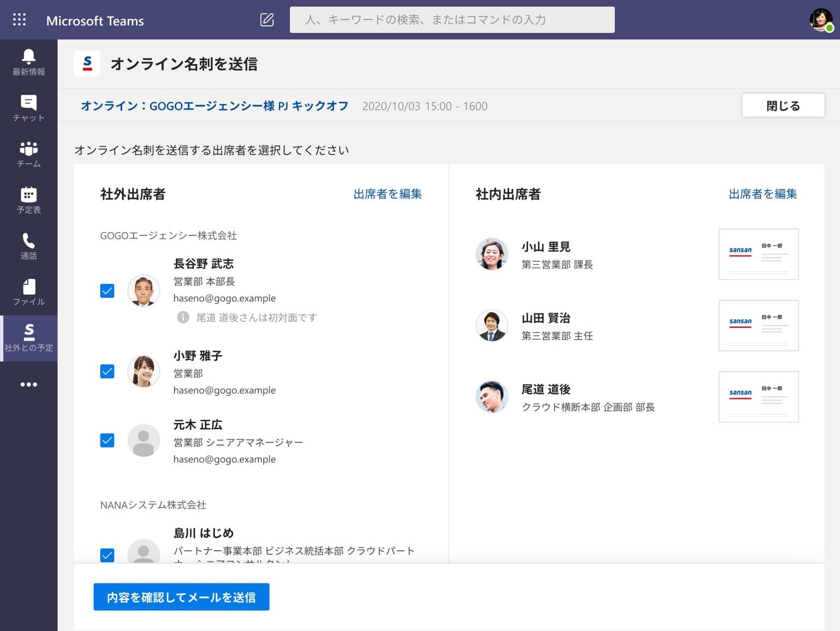Open 予定表 calendar in the sidebar
This screenshot has width=840, height=631.
29,200
